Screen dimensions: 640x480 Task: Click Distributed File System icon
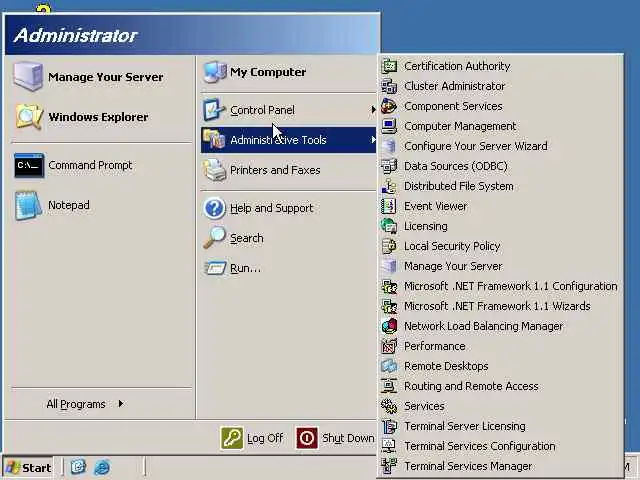pyautogui.click(x=389, y=186)
